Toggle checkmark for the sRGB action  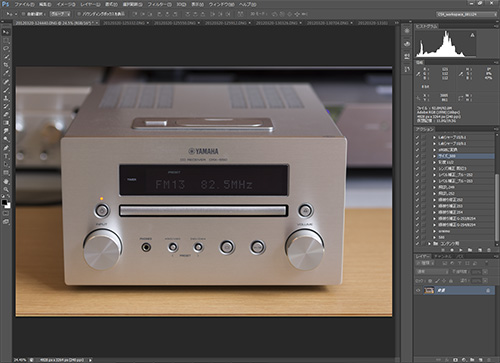click(417, 150)
